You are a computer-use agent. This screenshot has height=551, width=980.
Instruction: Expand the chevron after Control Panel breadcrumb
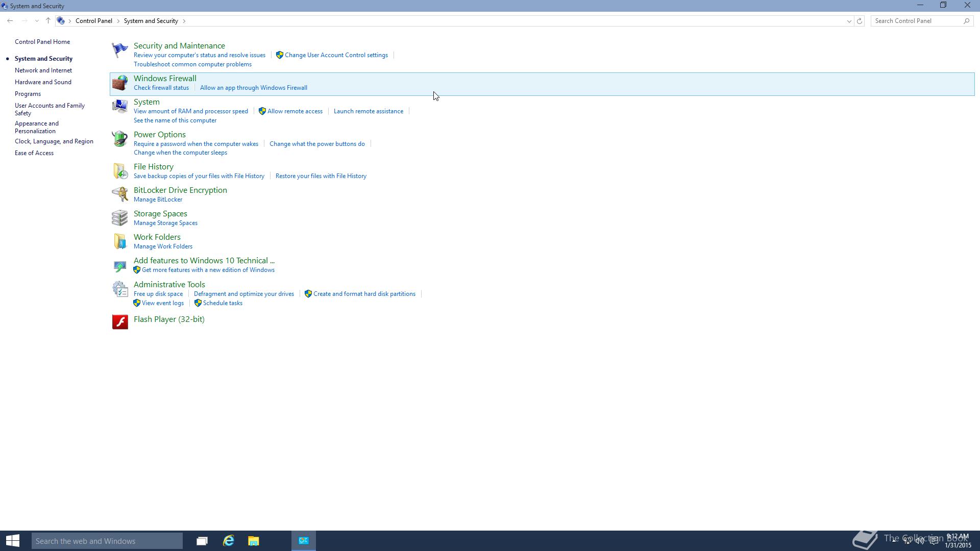pos(118,21)
